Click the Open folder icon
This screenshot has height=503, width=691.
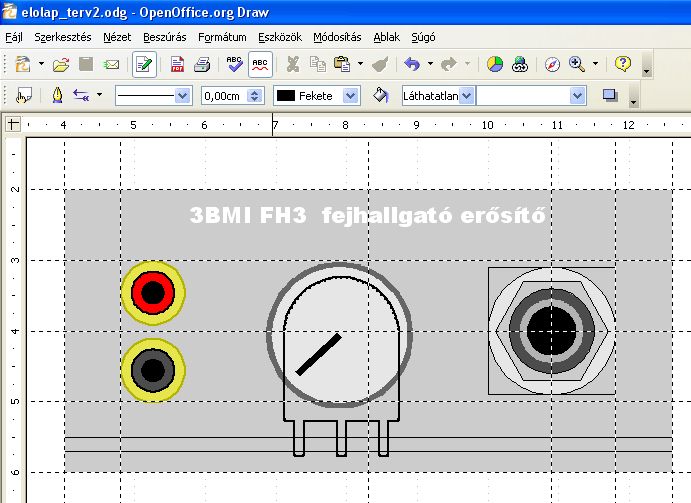pos(61,65)
